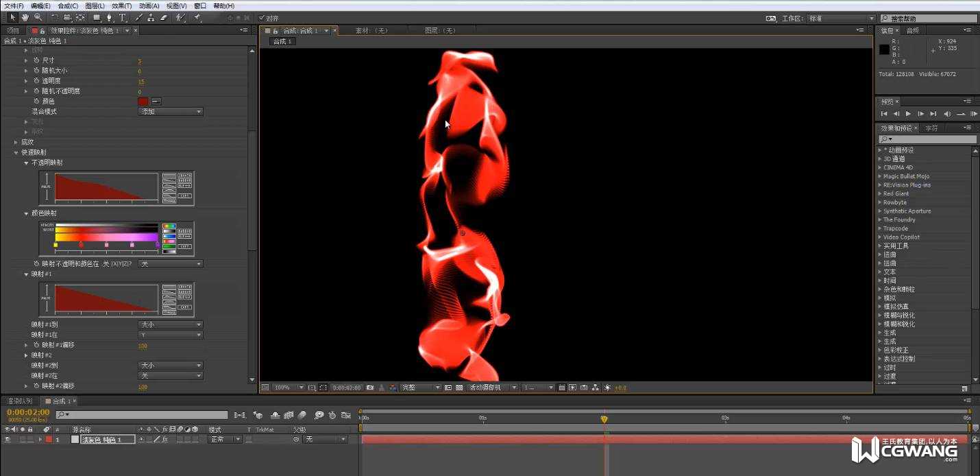Image resolution: width=980 pixels, height=476 pixels.
Task: Toggle the RAM preview loop button
Action: click(961, 114)
